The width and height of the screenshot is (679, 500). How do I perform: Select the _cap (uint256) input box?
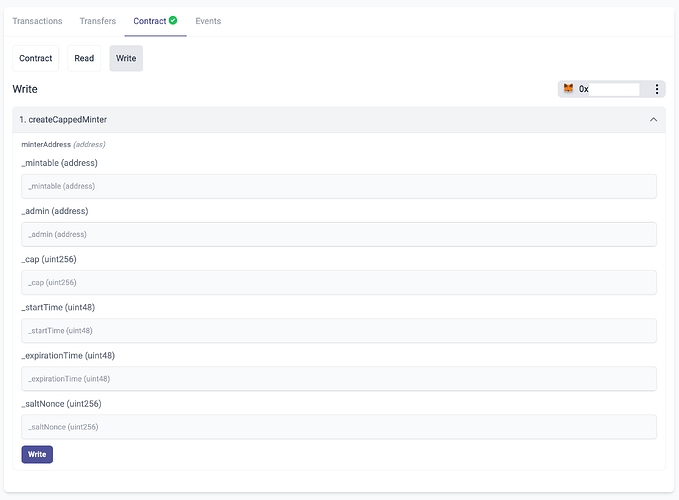click(x=338, y=282)
